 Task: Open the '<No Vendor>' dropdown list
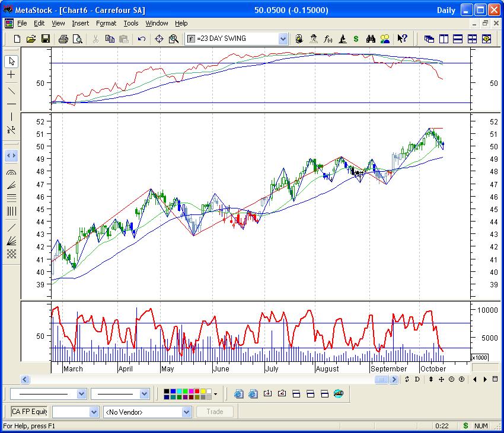[186, 412]
